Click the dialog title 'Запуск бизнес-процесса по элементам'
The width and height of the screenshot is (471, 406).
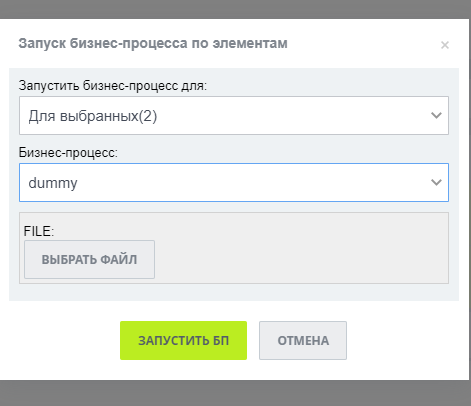pyautogui.click(x=153, y=44)
